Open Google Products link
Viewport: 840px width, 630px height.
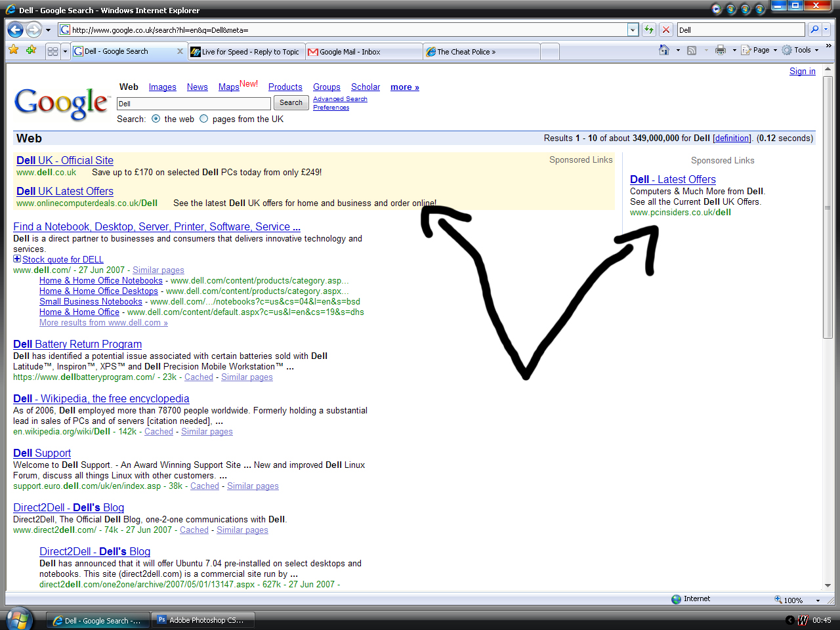tap(285, 87)
